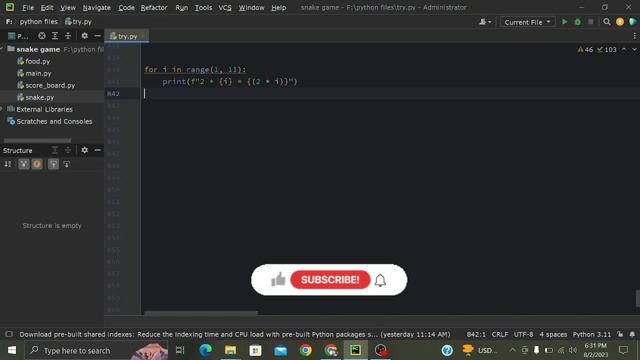Click the try.py breadcrumb in navigation bar

[x=78, y=22]
